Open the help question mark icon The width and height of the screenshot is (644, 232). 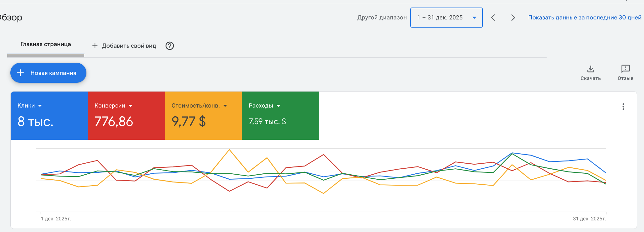170,46
